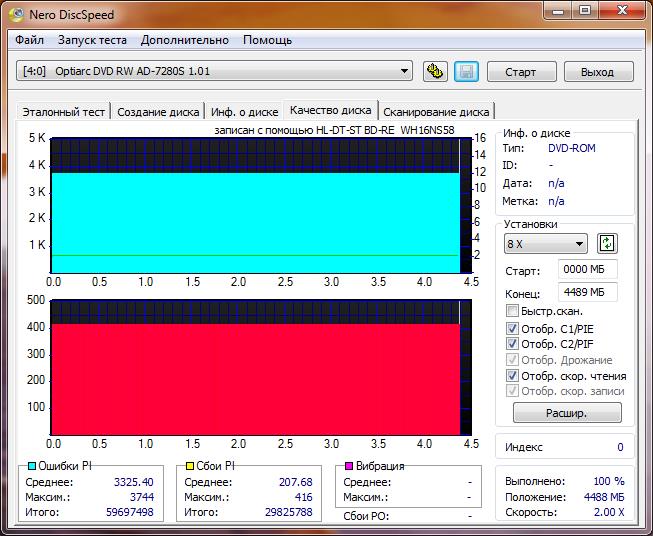Expand the Optiarc DVD RW drive dropdown
Viewport: 653px width, 536px height.
pyautogui.click(x=404, y=72)
